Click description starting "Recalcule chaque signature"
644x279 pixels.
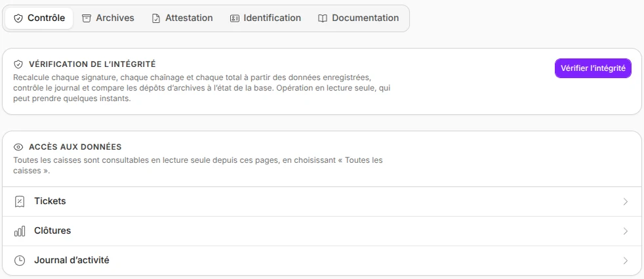point(202,89)
